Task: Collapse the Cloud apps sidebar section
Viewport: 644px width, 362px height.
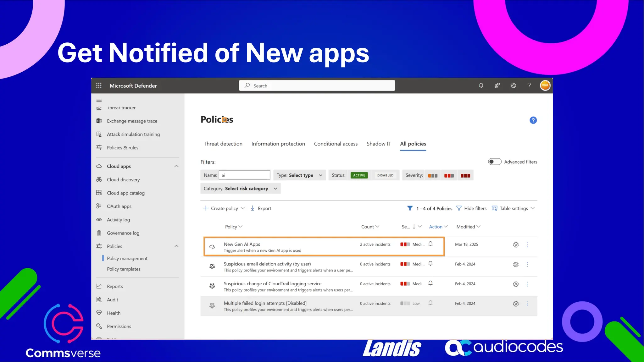Action: [x=176, y=166]
